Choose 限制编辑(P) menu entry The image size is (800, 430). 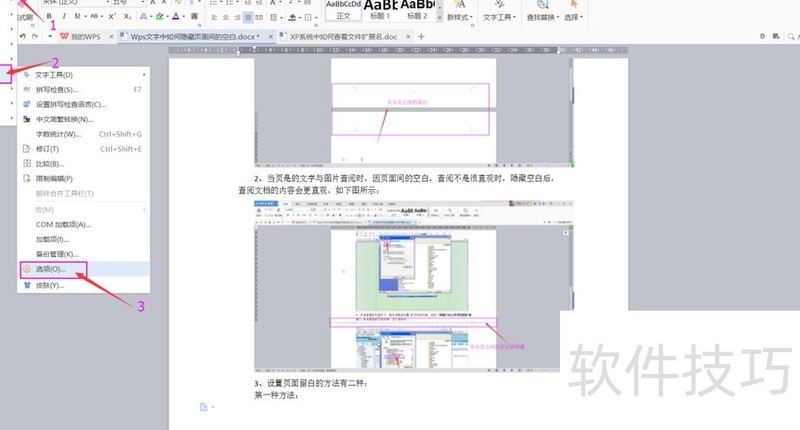click(84, 179)
